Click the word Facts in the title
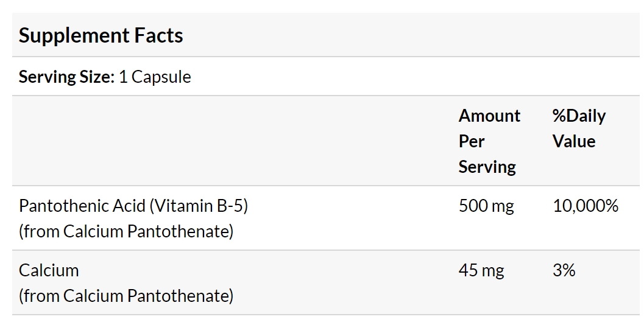Image resolution: width=644 pixels, height=325 pixels. 158,35
